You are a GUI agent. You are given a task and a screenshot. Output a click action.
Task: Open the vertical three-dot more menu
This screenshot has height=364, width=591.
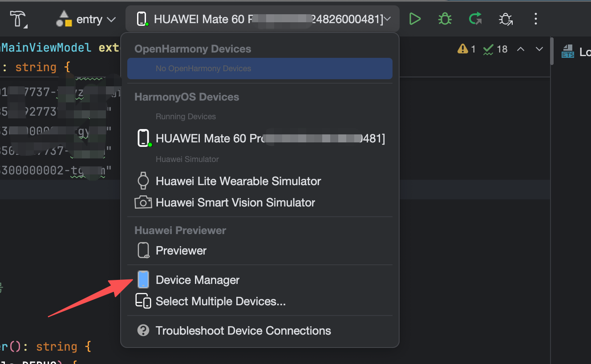pos(536,19)
